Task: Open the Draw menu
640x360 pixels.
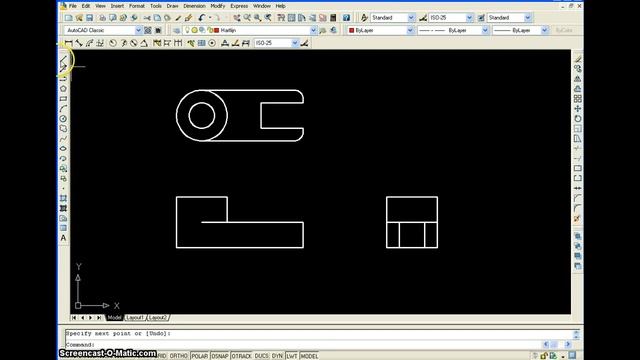Action: click(x=173, y=6)
